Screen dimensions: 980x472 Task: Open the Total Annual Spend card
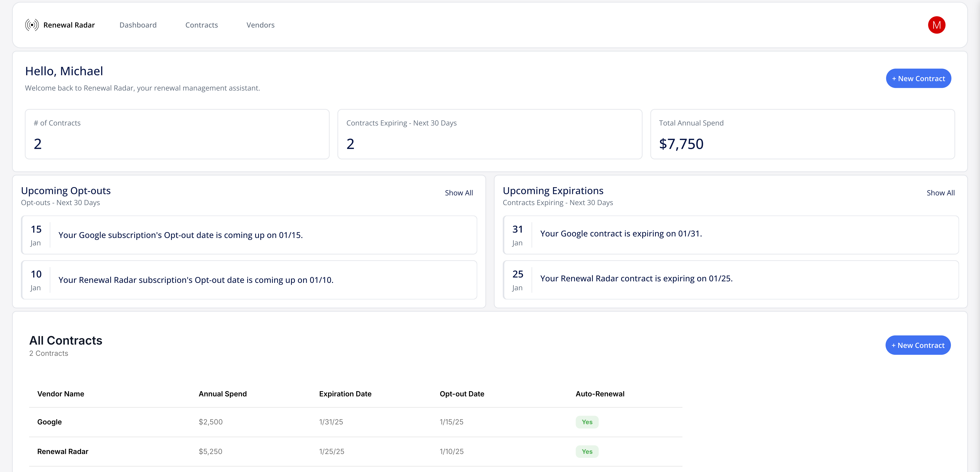point(803,134)
